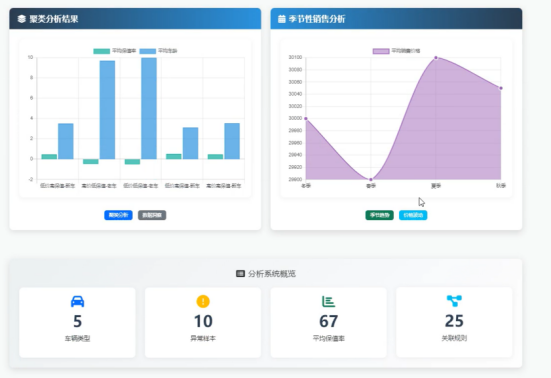Toggle the blue legend entry in cluster chart
This screenshot has height=378, width=551.
[x=158, y=51]
